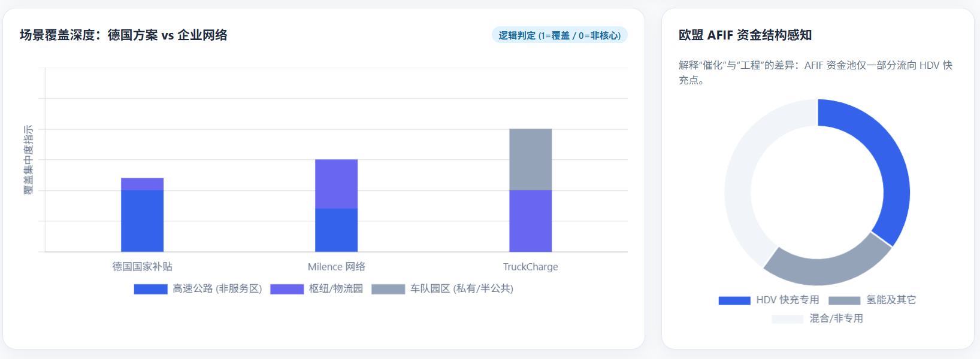The height and width of the screenshot is (359, 980).
Task: Hide the HDV 快充专用 legend label
Action: [787, 300]
